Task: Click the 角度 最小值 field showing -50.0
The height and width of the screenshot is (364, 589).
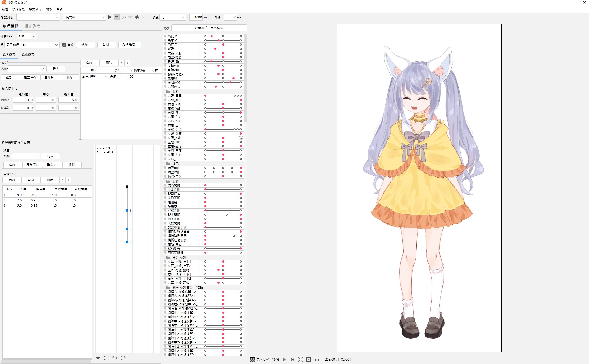Action: click(23, 100)
